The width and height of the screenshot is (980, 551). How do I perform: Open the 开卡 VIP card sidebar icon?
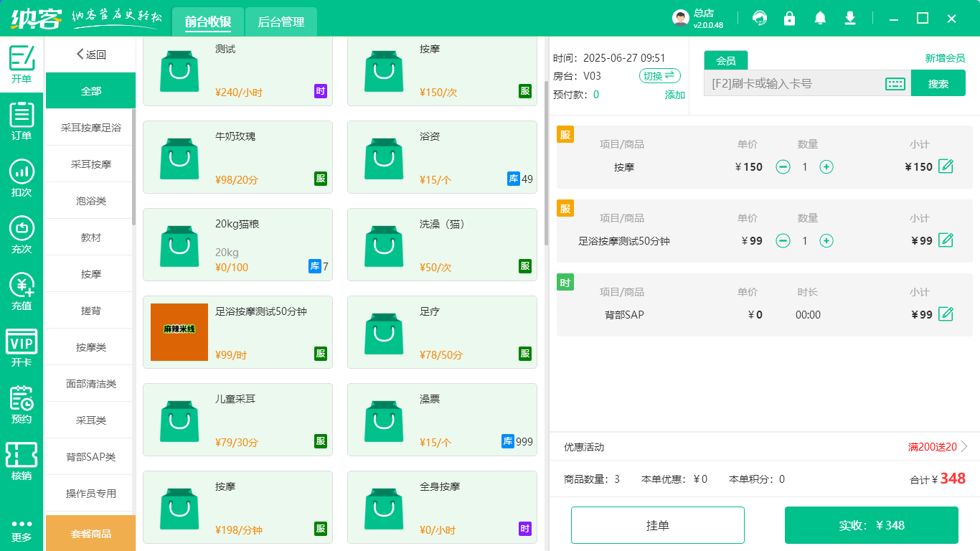pos(22,348)
